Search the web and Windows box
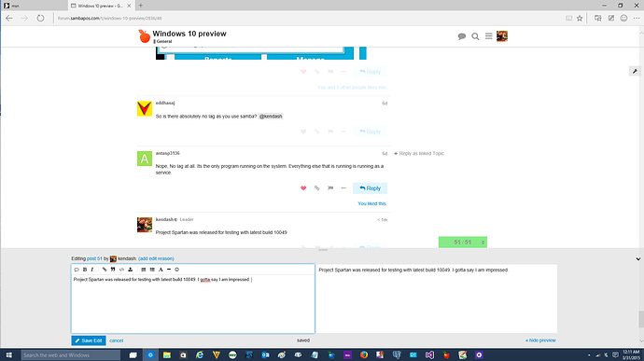Screen dimensions: 644x361 click(71, 354)
